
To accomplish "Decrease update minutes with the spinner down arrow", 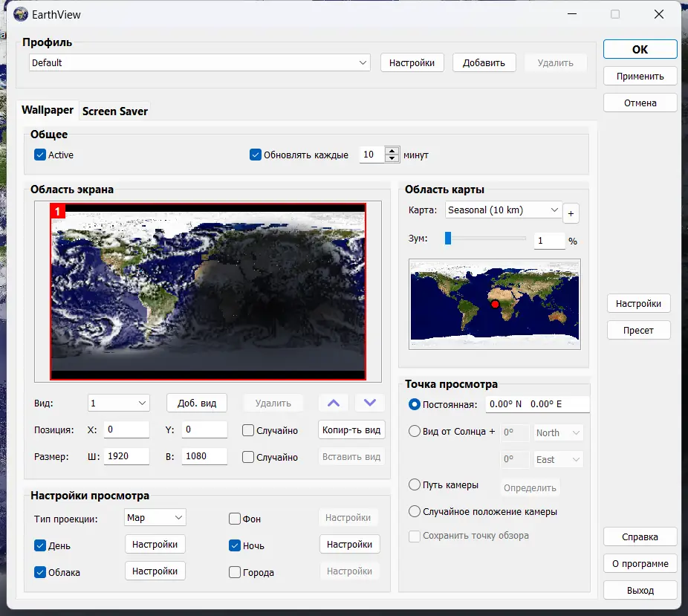I will (x=394, y=158).
